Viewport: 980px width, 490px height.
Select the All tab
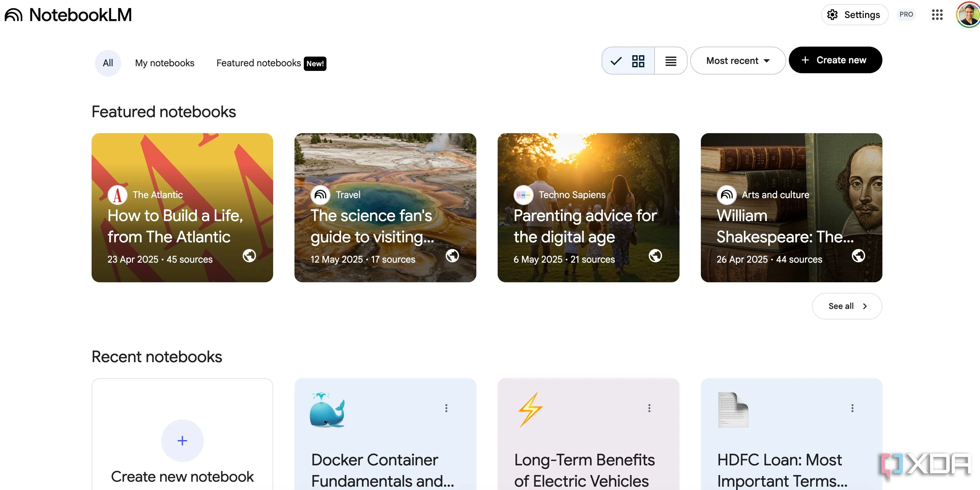[x=108, y=63]
